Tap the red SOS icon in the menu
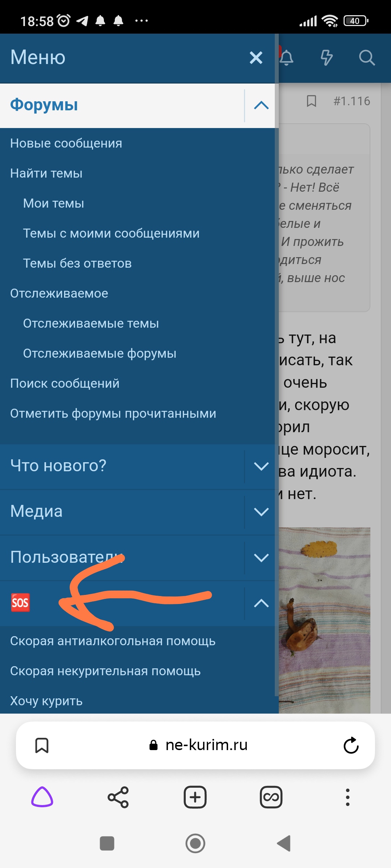 point(20,603)
